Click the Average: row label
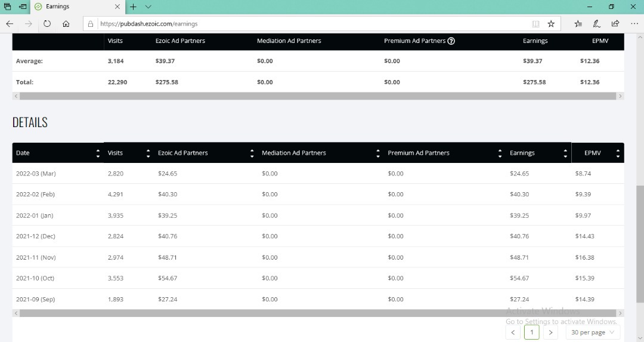644x342 pixels. (x=29, y=61)
